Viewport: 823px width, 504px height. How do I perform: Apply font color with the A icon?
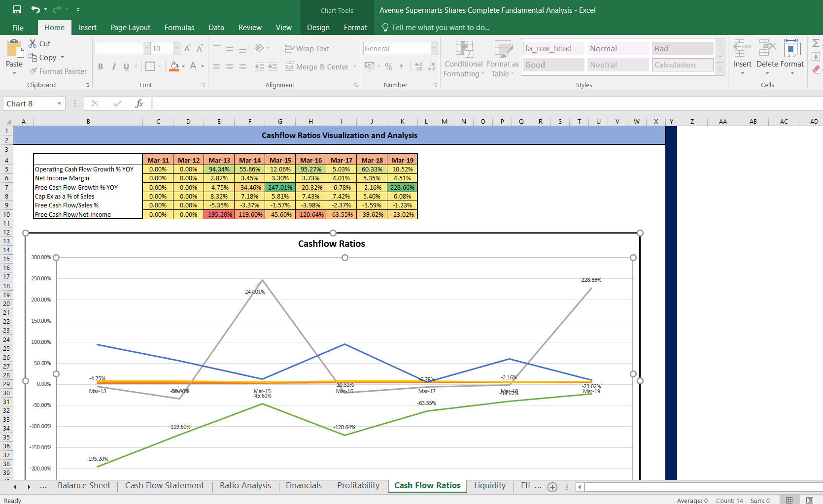click(193, 66)
